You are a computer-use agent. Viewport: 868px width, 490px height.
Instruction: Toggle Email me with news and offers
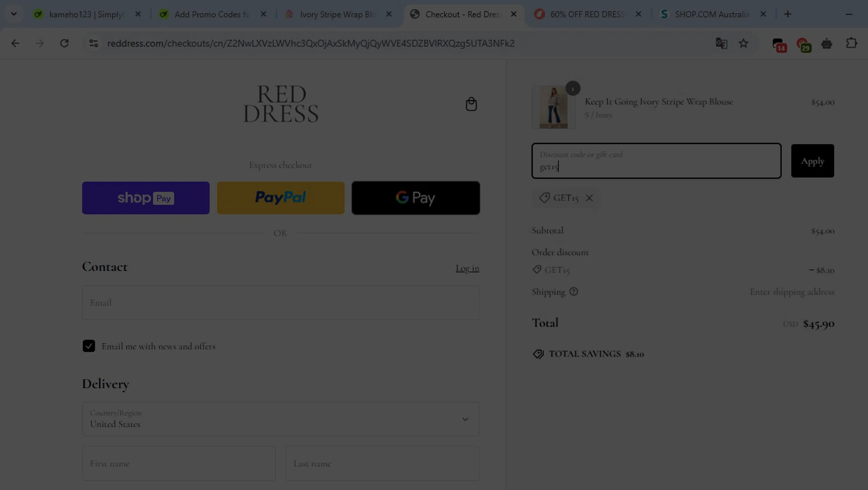tap(89, 346)
